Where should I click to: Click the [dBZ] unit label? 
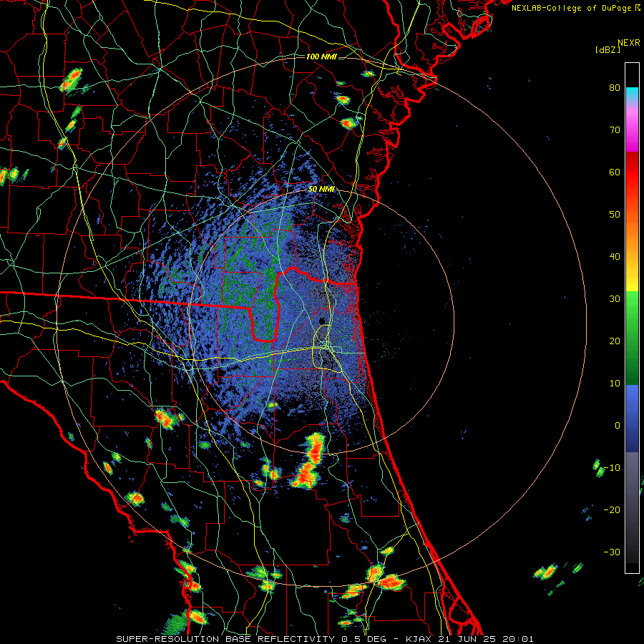[608, 49]
